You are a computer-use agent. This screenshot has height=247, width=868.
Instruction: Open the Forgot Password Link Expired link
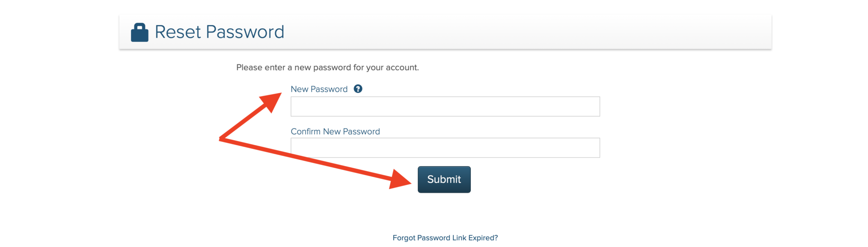point(445,238)
